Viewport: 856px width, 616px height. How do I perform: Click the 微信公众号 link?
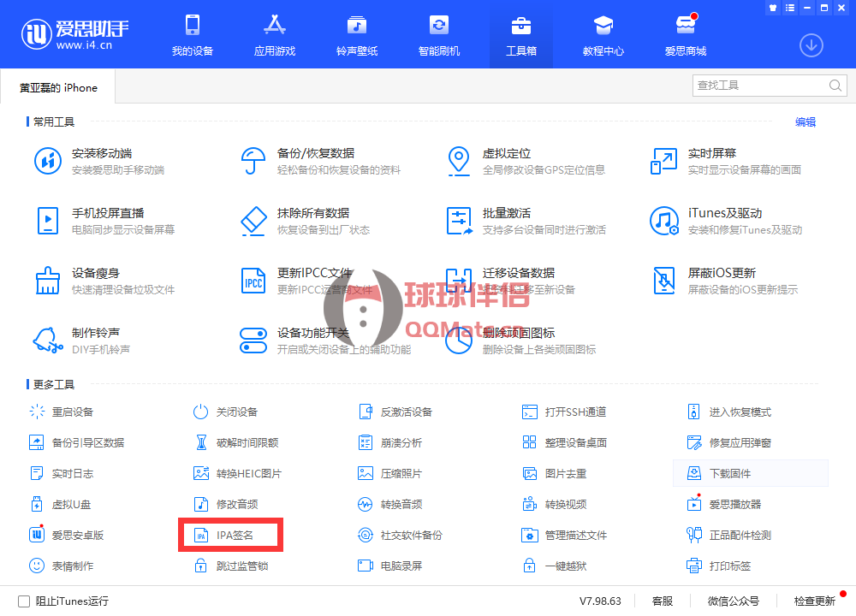[734, 601]
